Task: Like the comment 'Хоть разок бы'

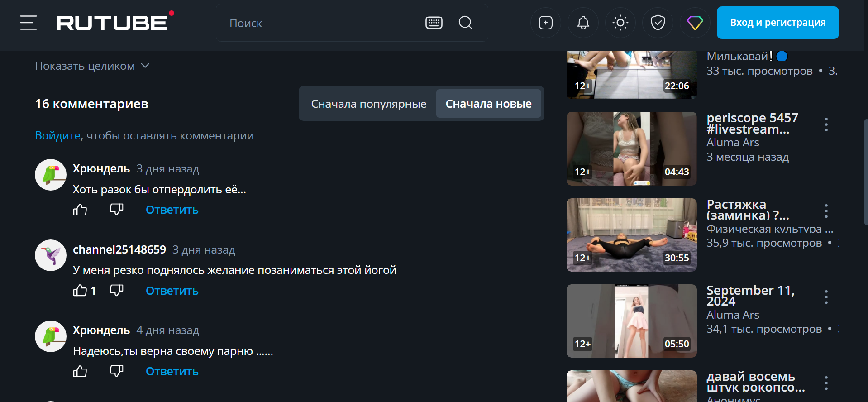Action: [x=80, y=210]
